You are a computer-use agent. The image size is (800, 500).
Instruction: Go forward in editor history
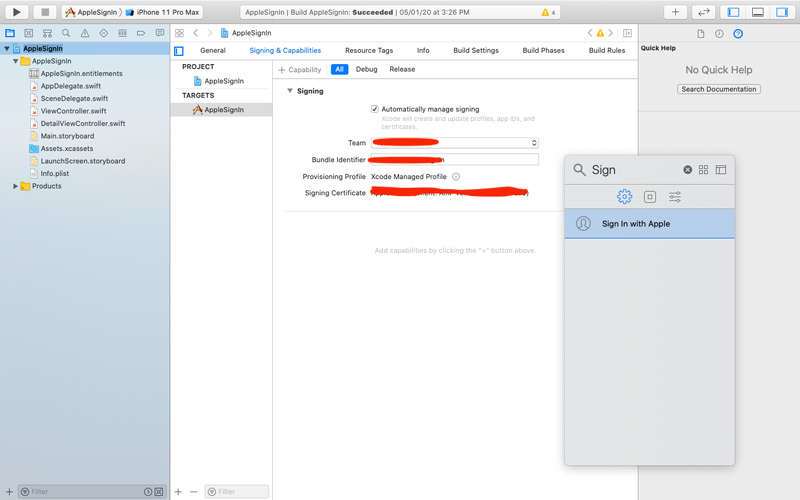click(x=210, y=33)
